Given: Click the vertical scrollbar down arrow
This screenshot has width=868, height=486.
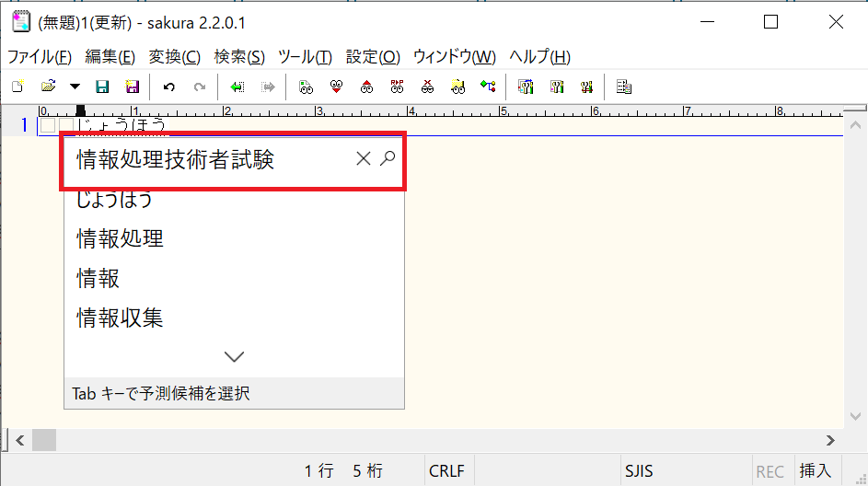Looking at the screenshot, I should [855, 416].
